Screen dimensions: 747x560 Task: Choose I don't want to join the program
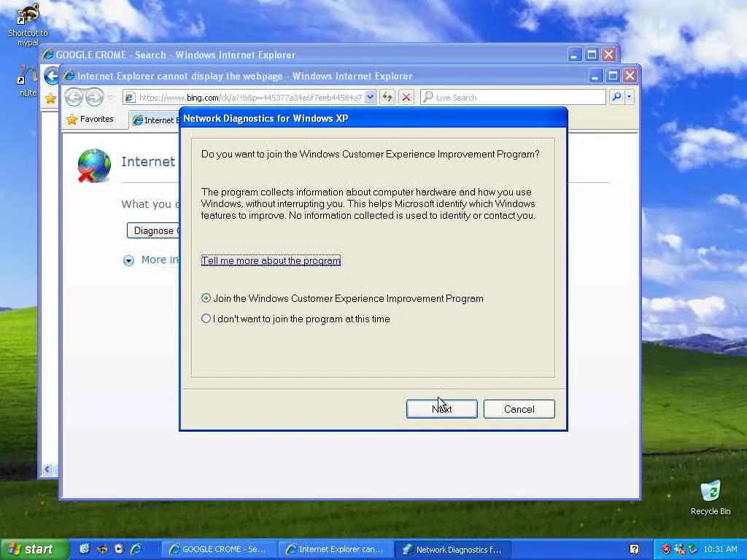(295, 319)
